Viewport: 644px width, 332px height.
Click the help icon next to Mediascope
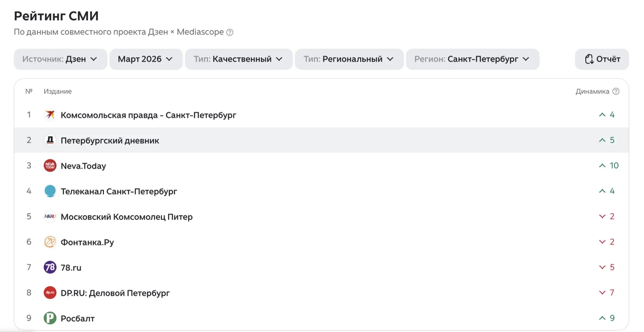point(230,32)
